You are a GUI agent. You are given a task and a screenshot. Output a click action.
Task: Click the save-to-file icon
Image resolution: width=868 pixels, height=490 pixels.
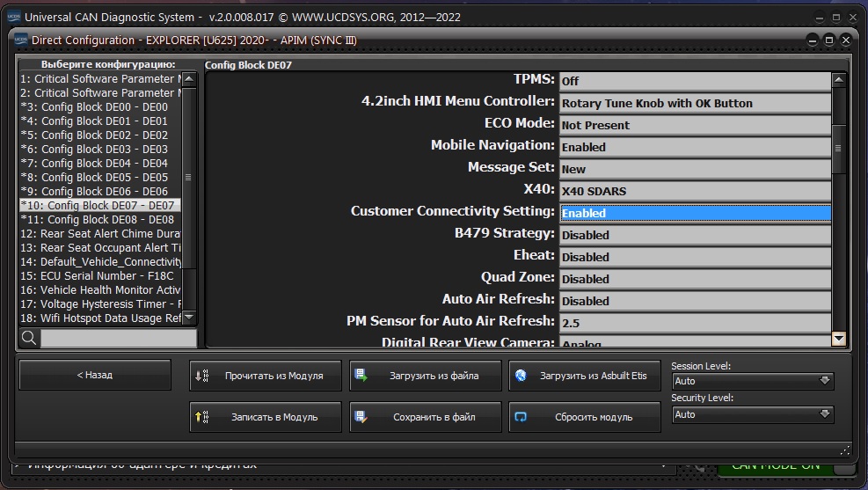coord(361,417)
